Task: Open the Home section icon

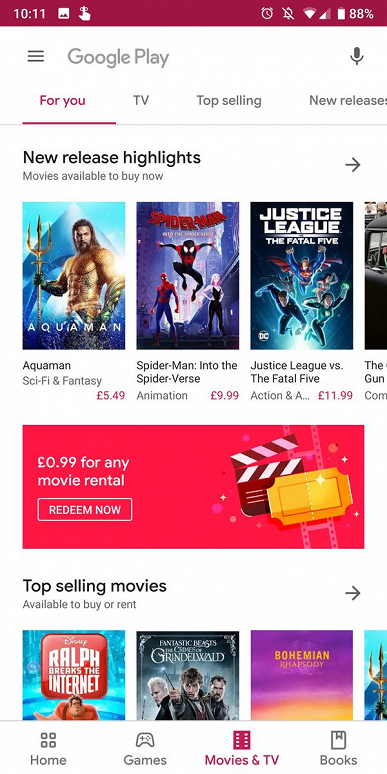Action: (x=48, y=739)
